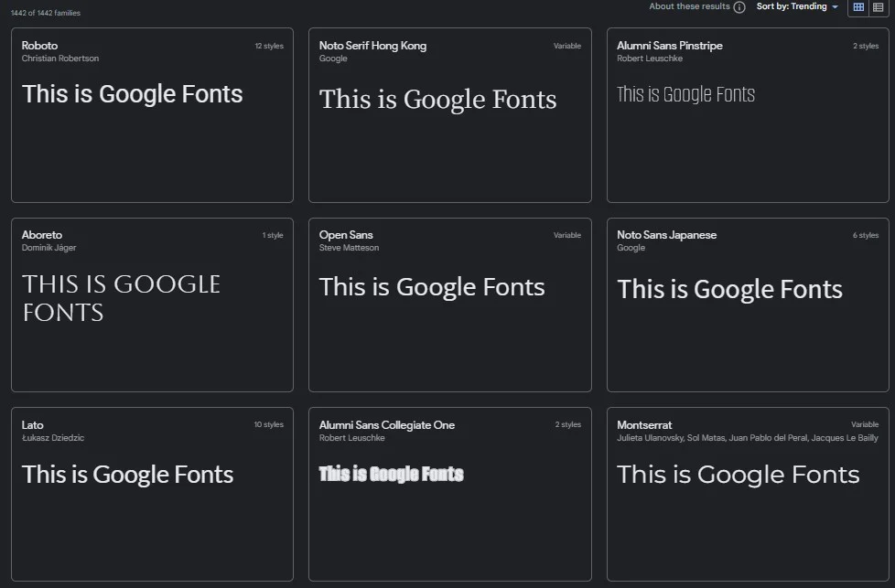Click the Variable label on Montserrat
895x588 pixels.
pos(865,424)
